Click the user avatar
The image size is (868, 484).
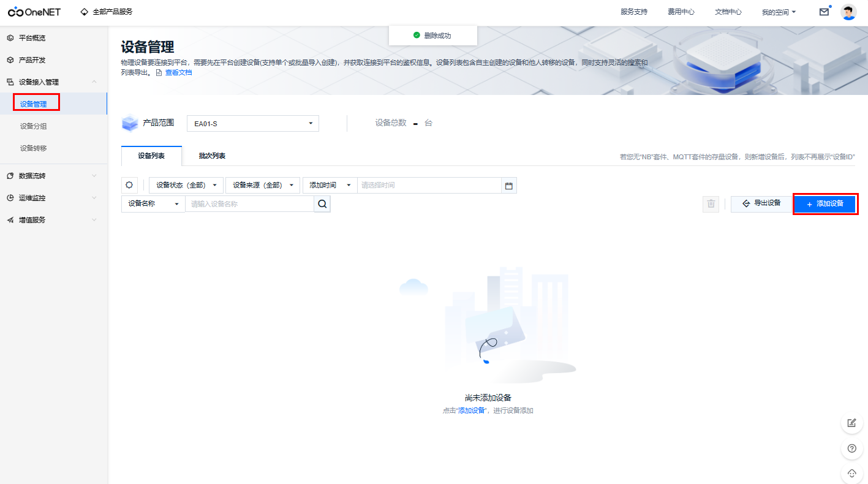848,12
